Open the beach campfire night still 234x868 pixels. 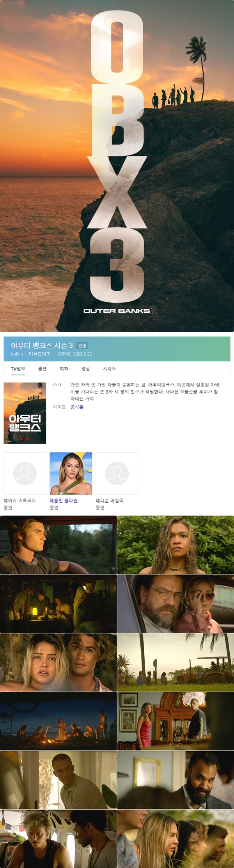[58, 721]
